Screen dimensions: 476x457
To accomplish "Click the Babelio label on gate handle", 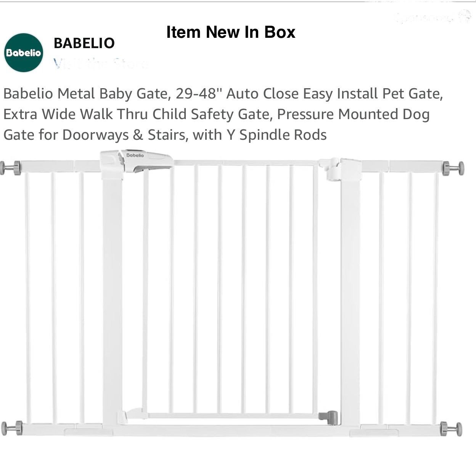I will pos(135,155).
